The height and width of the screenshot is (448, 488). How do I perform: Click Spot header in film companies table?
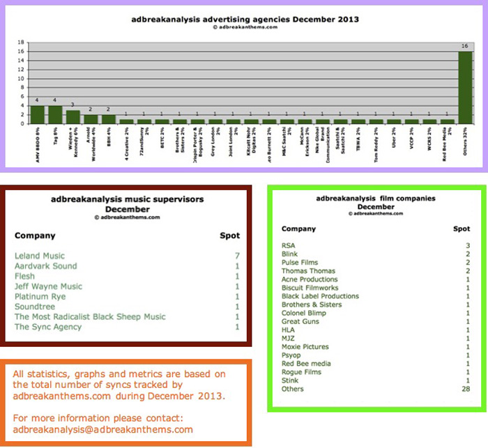tap(462, 229)
